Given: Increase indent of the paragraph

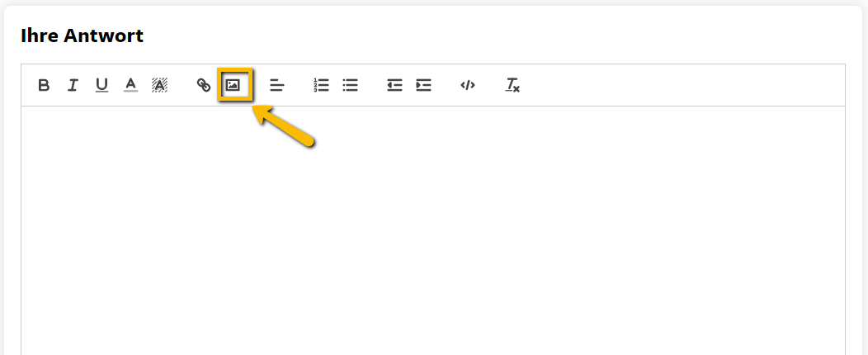Looking at the screenshot, I should point(423,85).
